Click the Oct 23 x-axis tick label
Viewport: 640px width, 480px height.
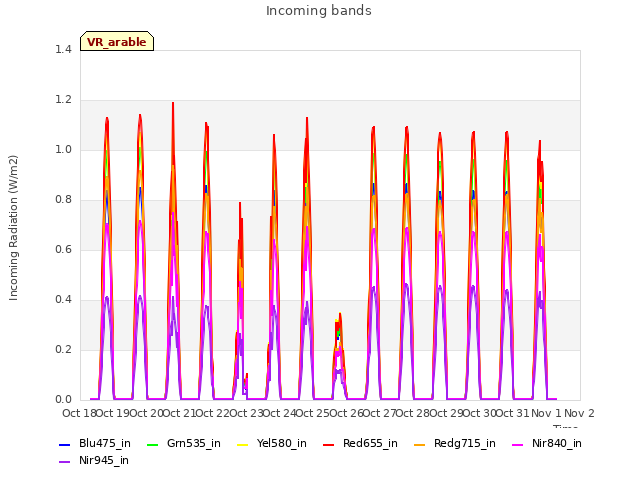[x=246, y=413]
